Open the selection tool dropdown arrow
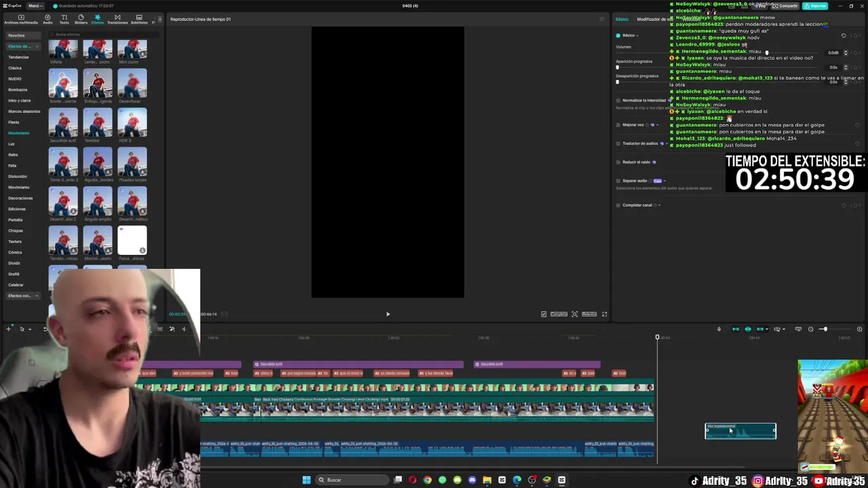 29,329
